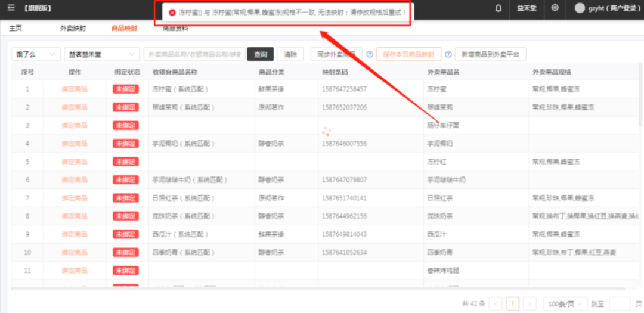The width and height of the screenshot is (644, 313).
Task: Click the barcode 1587652037206
Action: pyautogui.click(x=345, y=107)
